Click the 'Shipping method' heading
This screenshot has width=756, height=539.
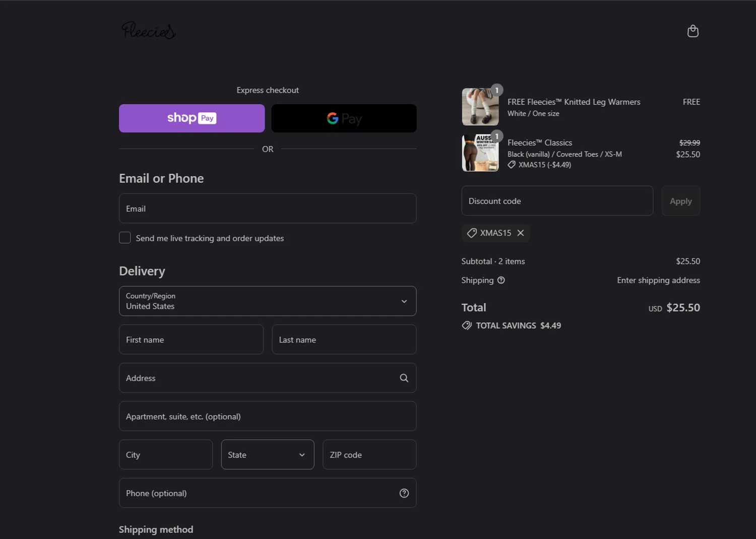tap(156, 529)
